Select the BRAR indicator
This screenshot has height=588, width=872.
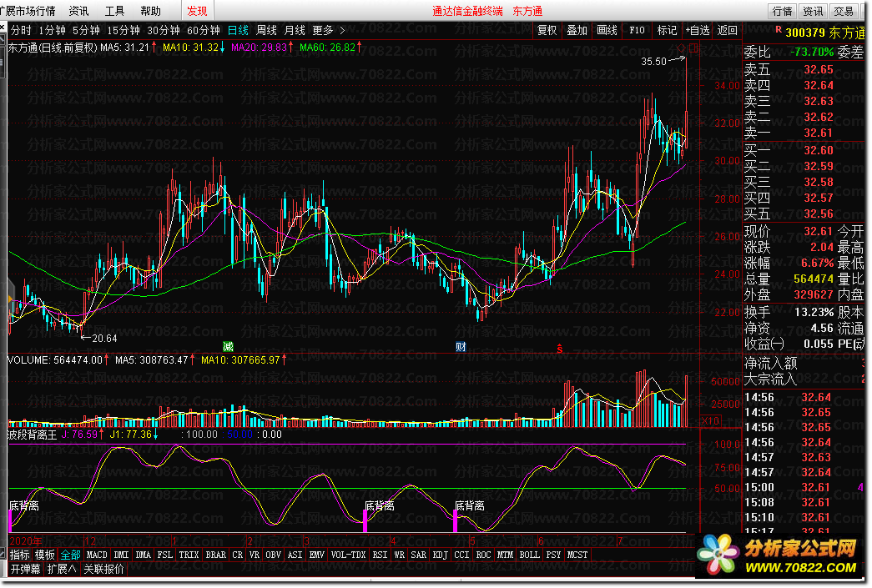tap(216, 555)
